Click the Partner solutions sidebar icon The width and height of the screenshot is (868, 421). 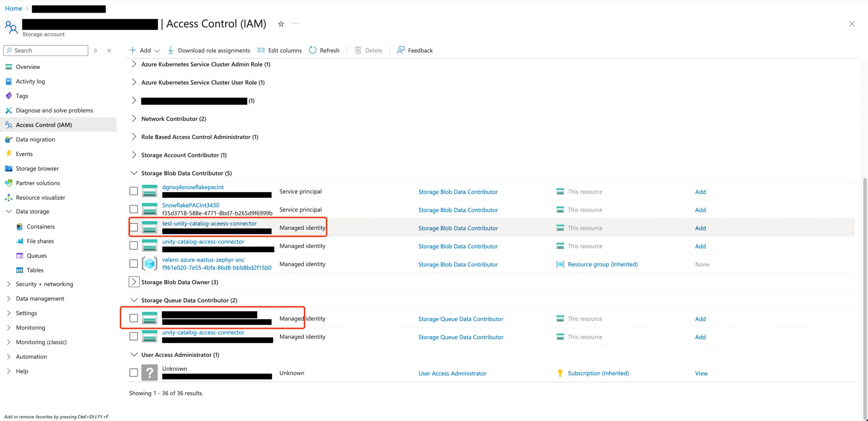9,183
